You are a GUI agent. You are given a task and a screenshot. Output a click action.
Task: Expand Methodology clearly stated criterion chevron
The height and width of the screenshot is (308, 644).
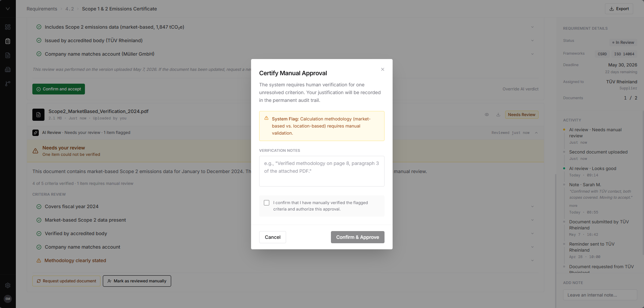click(532, 260)
